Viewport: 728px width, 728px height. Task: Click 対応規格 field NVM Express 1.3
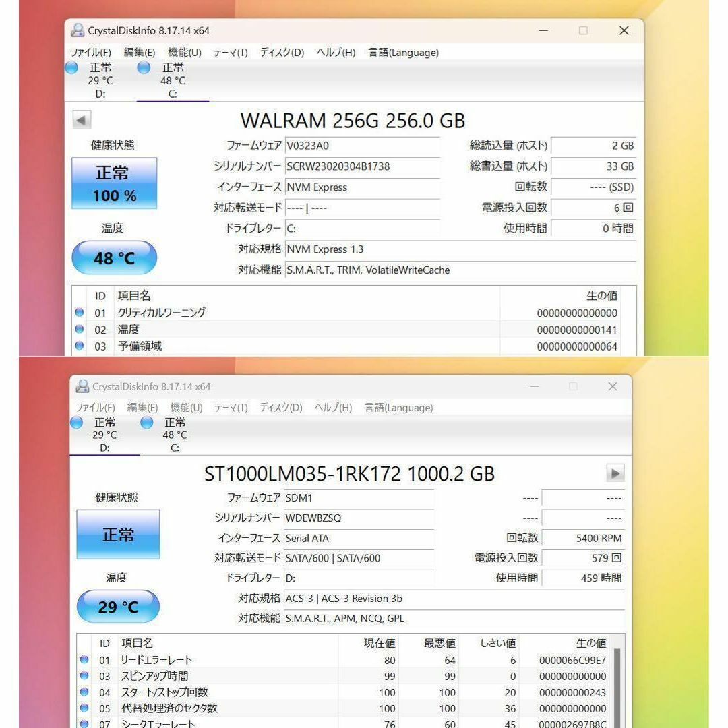tap(460, 249)
